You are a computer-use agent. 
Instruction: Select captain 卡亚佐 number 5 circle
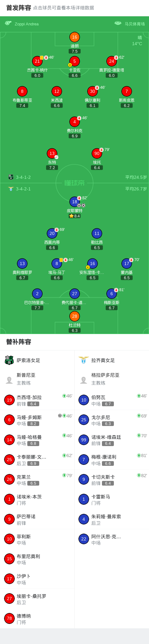point(74,61)
